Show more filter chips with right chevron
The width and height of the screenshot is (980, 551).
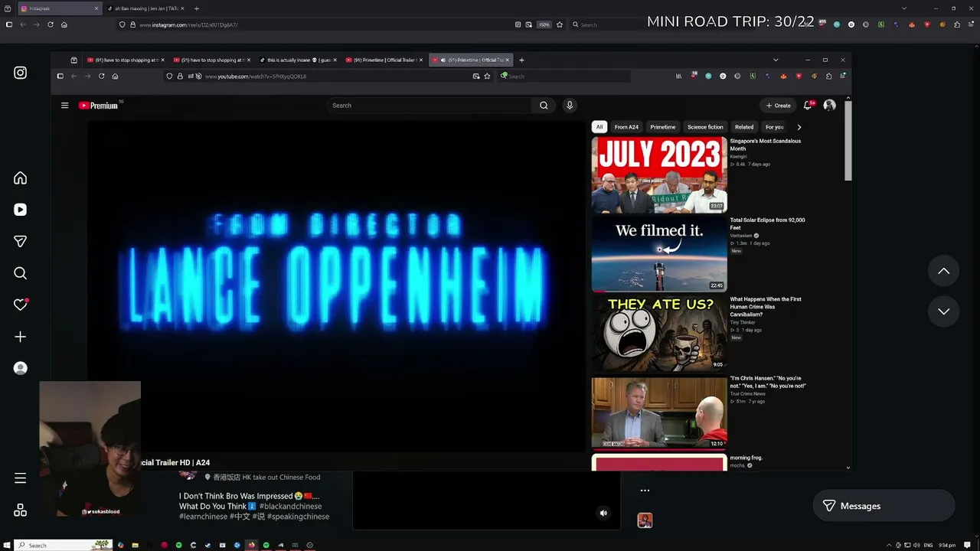pos(799,127)
